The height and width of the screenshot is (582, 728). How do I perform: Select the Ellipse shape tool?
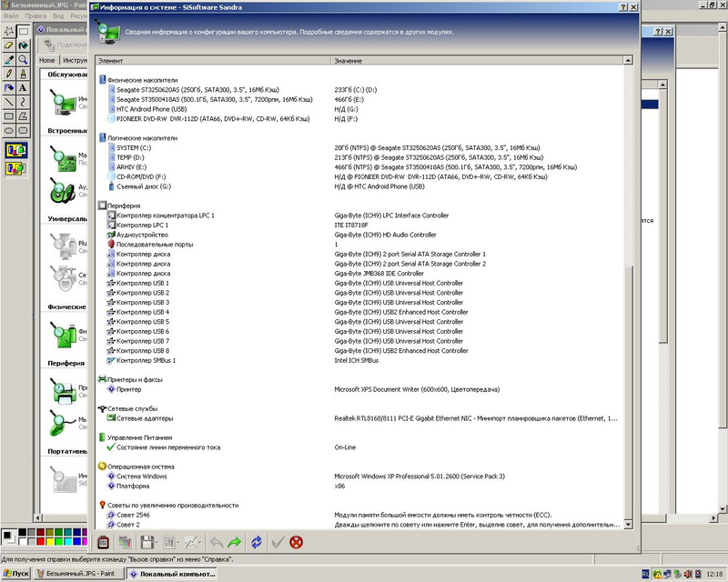pyautogui.click(x=9, y=133)
